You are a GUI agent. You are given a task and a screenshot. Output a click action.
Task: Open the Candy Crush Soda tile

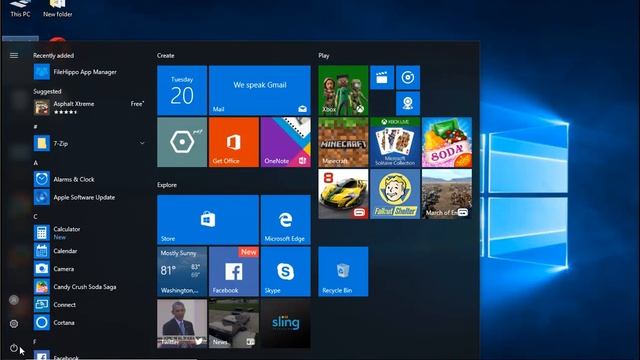coord(447,142)
